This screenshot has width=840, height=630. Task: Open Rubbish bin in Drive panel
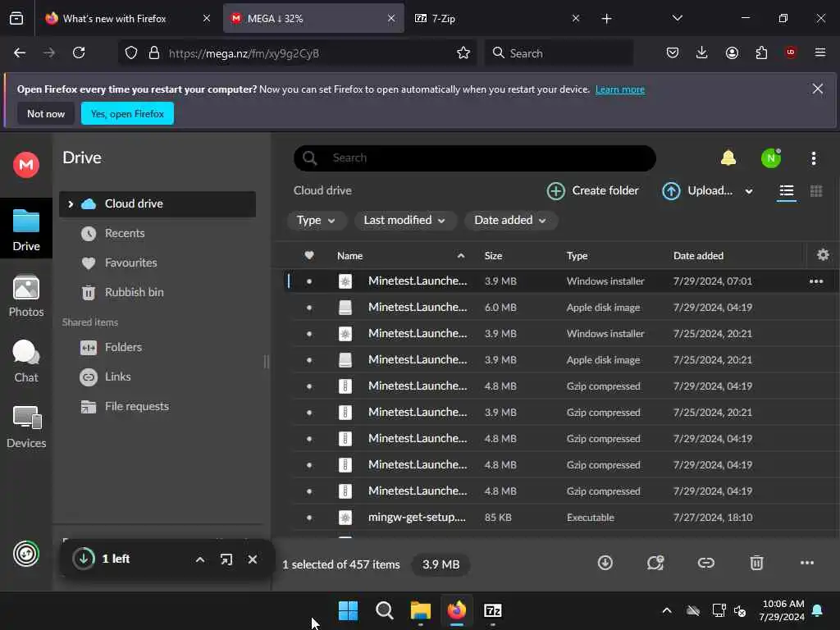(157, 293)
